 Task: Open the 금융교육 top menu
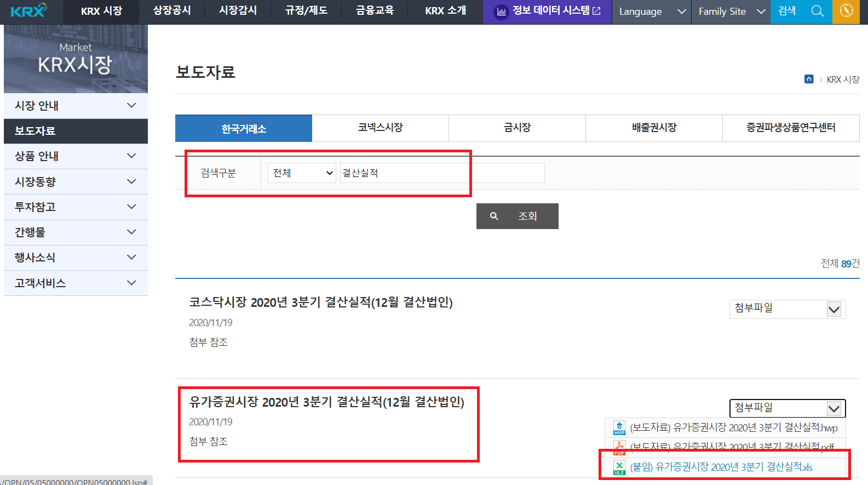point(375,10)
